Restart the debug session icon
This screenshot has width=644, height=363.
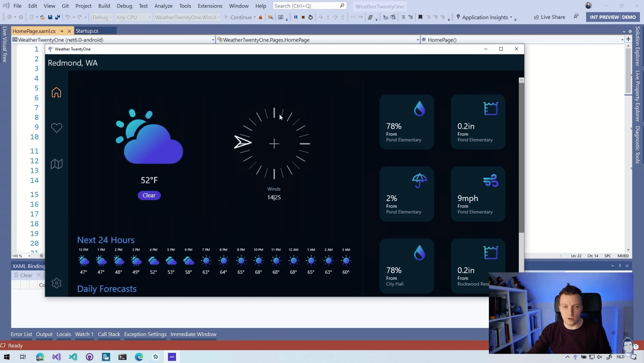point(311,17)
